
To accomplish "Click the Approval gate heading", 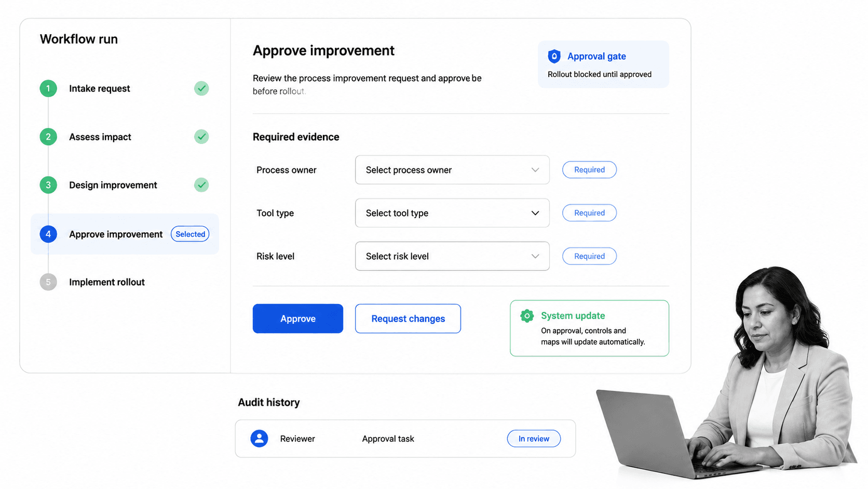I will (x=596, y=56).
